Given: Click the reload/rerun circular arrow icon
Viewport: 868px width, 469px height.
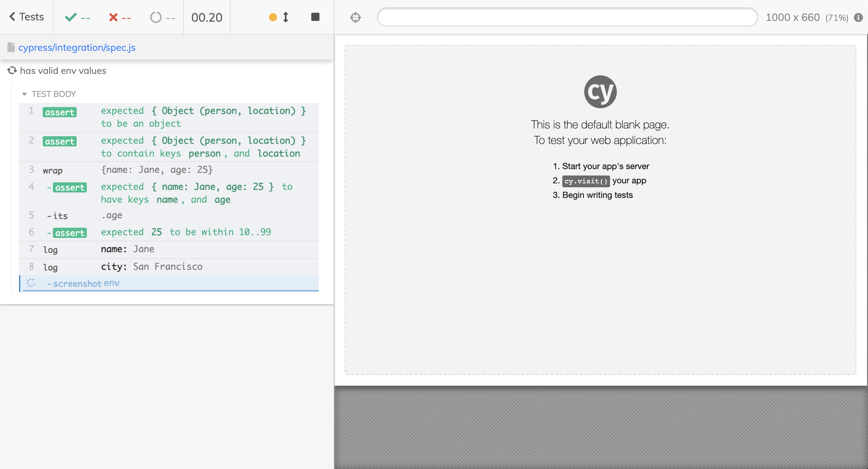Looking at the screenshot, I should pyautogui.click(x=12, y=70).
